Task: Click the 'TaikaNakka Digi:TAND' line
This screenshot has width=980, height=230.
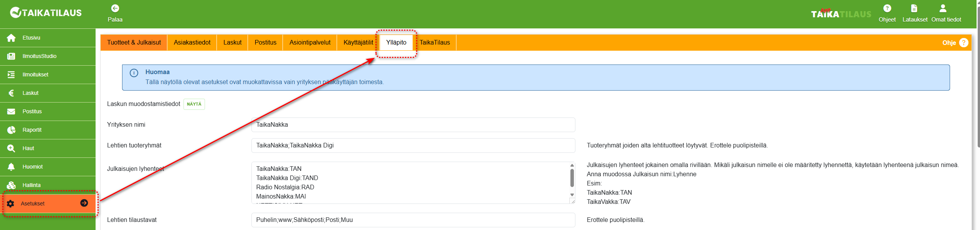Action: pyautogui.click(x=287, y=178)
